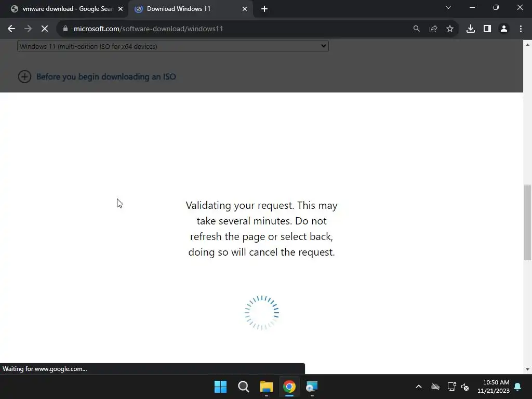This screenshot has height=399, width=532.
Task: View site information via the lock icon
Action: click(65, 29)
